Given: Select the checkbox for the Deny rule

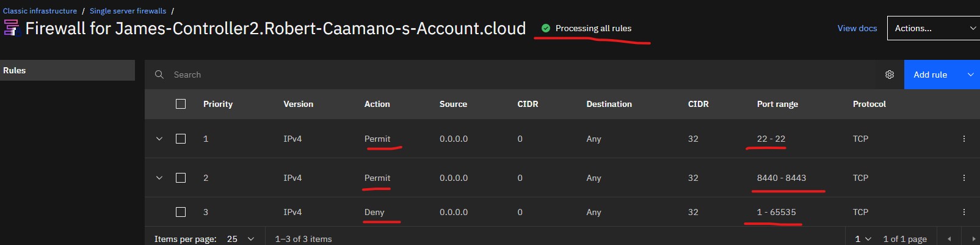Looking at the screenshot, I should point(181,212).
